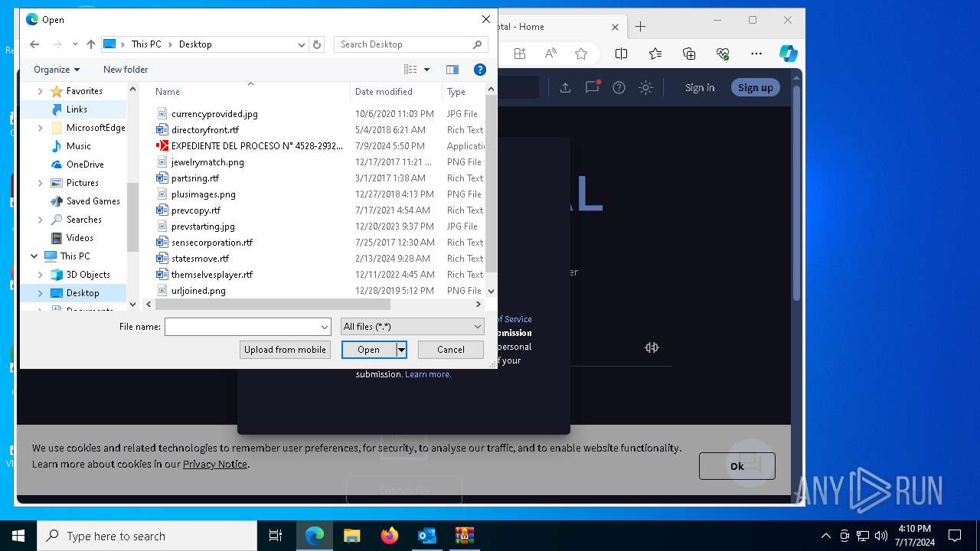980x551 pixels.
Task: Click the navigation tree scrollbar
Action: coord(132,217)
